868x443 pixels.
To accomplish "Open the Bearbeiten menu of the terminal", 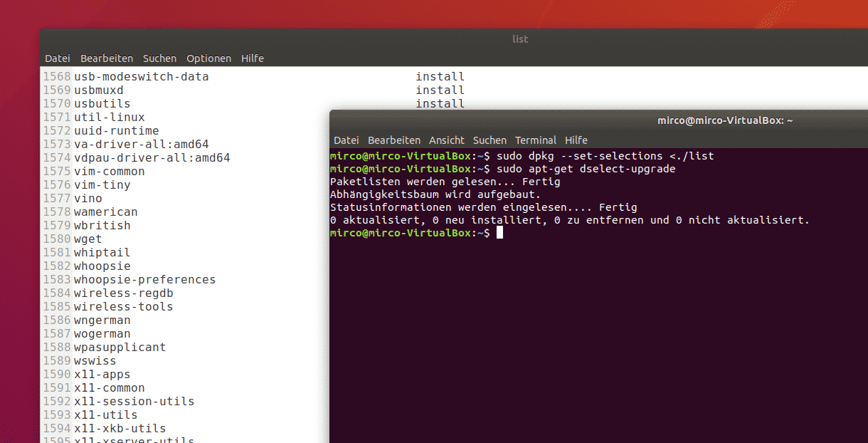I will pos(394,140).
